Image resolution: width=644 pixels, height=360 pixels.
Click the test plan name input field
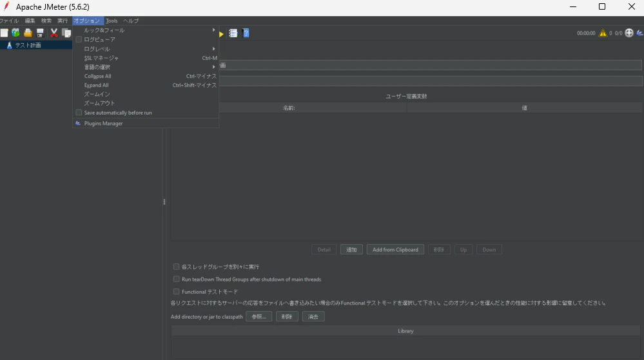[430, 65]
